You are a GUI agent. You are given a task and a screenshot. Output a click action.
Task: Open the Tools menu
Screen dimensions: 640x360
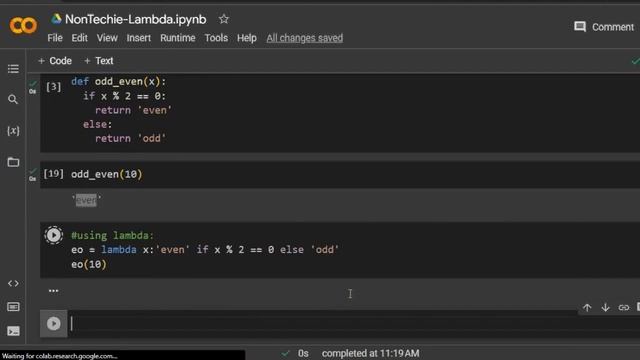pos(216,38)
